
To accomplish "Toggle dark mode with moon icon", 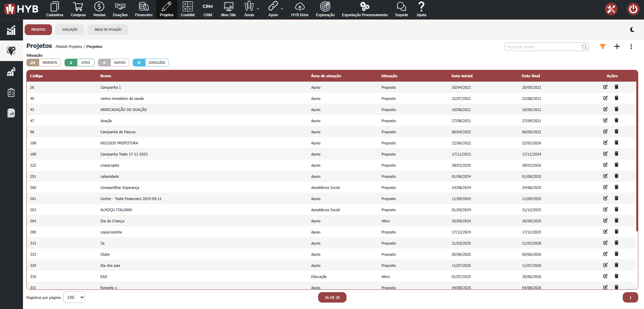I will (632, 30).
